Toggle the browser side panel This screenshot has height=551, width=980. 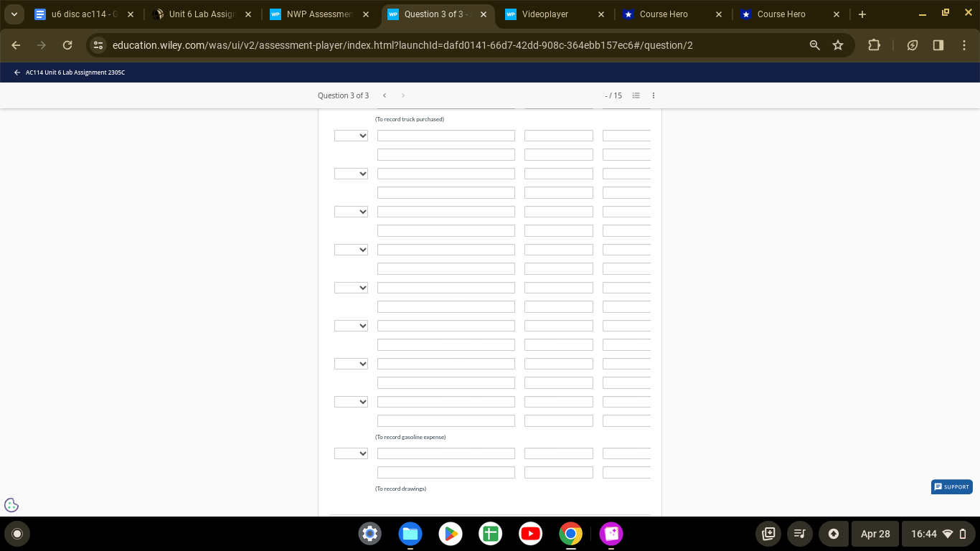(x=938, y=45)
